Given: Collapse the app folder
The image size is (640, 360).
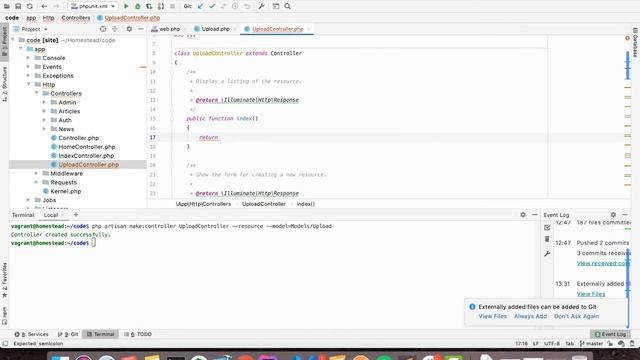Looking at the screenshot, I should point(21,49).
